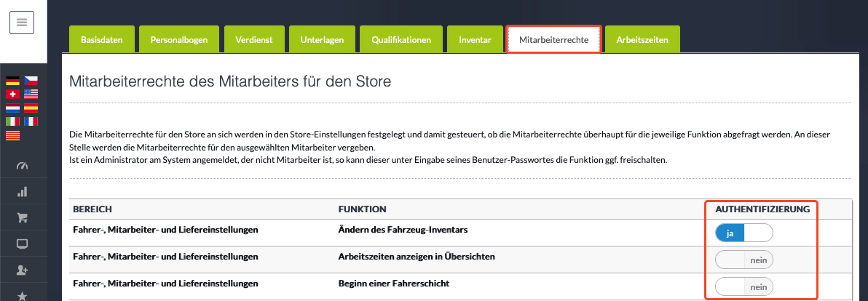Open the shopping cart sidebar icon
Screen dimensions: 868x301
point(22,217)
